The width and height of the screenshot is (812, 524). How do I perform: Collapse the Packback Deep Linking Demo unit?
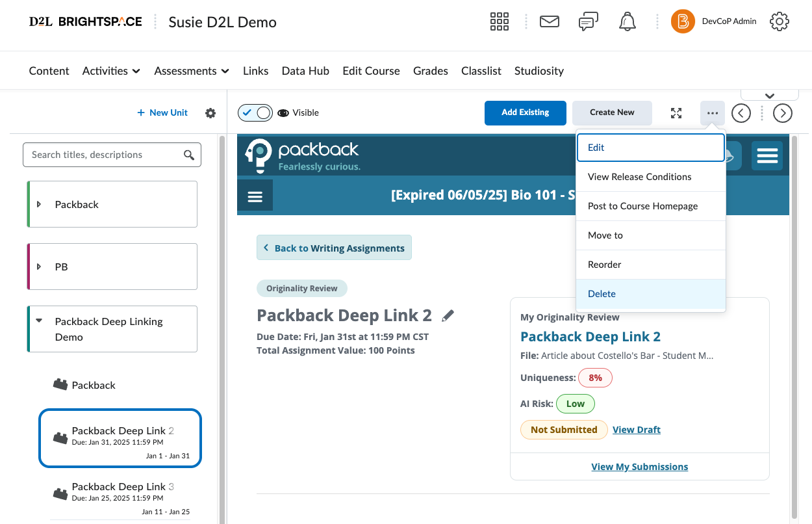pos(39,321)
